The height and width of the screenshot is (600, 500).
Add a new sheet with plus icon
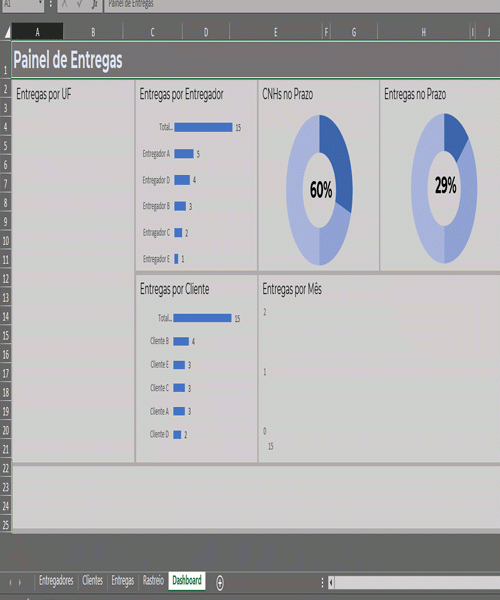[x=220, y=583]
